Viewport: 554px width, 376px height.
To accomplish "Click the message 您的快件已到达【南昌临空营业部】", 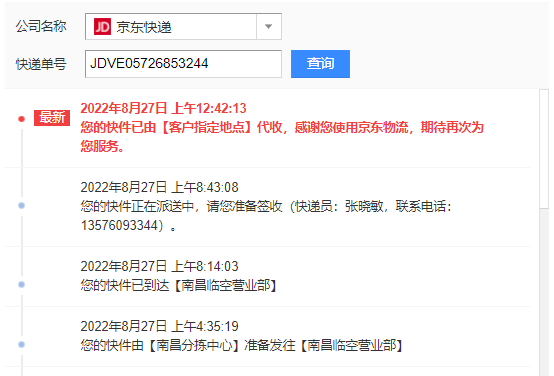I will coord(179,286).
